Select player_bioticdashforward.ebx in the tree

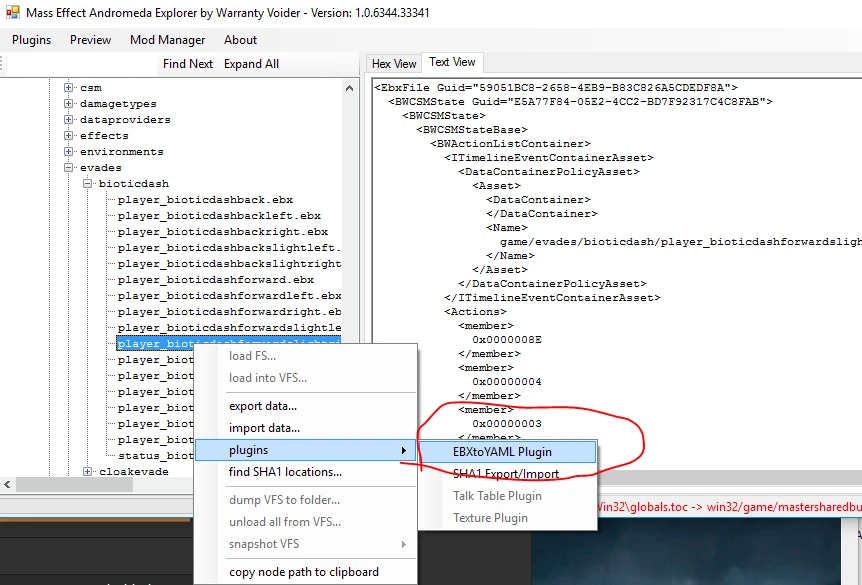pos(177,279)
